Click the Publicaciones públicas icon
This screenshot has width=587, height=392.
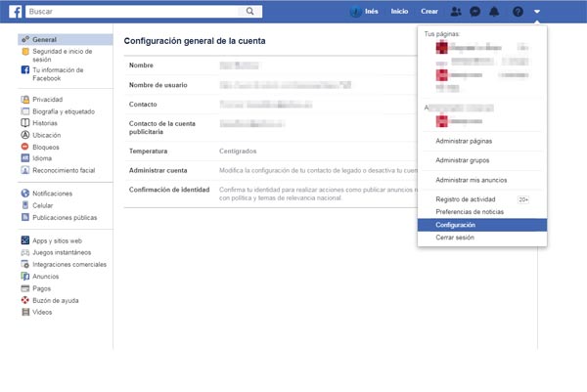[x=25, y=217]
